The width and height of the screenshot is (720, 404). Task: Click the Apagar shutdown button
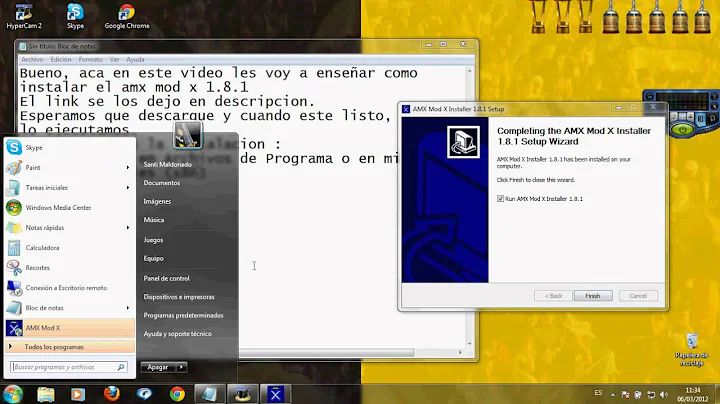click(158, 367)
